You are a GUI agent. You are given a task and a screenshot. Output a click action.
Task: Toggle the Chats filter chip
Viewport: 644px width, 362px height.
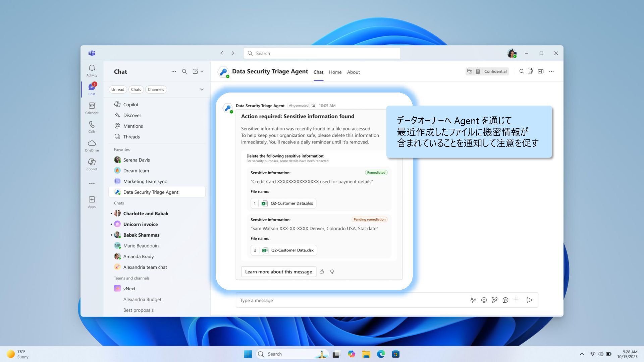(136, 89)
